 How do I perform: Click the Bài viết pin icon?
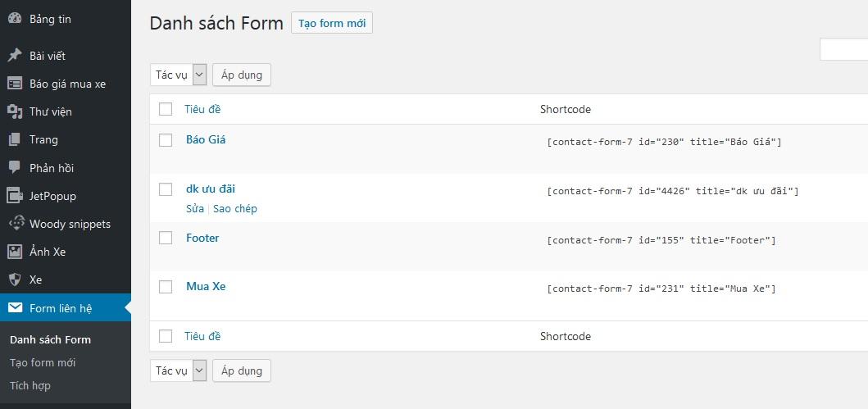(15, 56)
